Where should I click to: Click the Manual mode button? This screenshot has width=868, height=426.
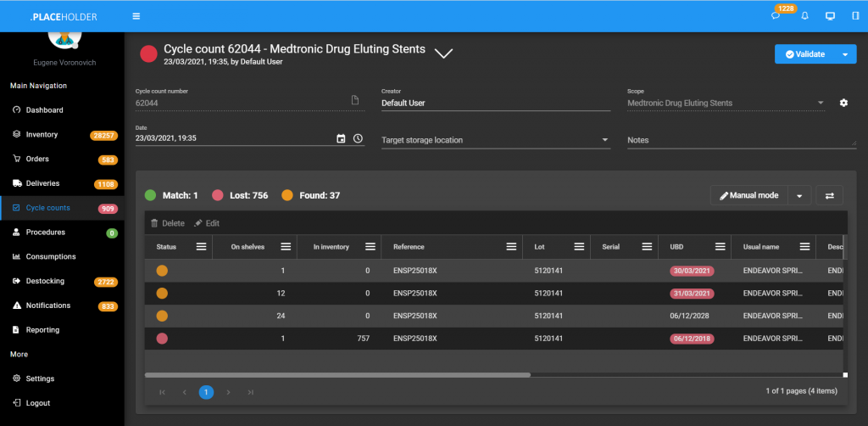click(x=749, y=195)
